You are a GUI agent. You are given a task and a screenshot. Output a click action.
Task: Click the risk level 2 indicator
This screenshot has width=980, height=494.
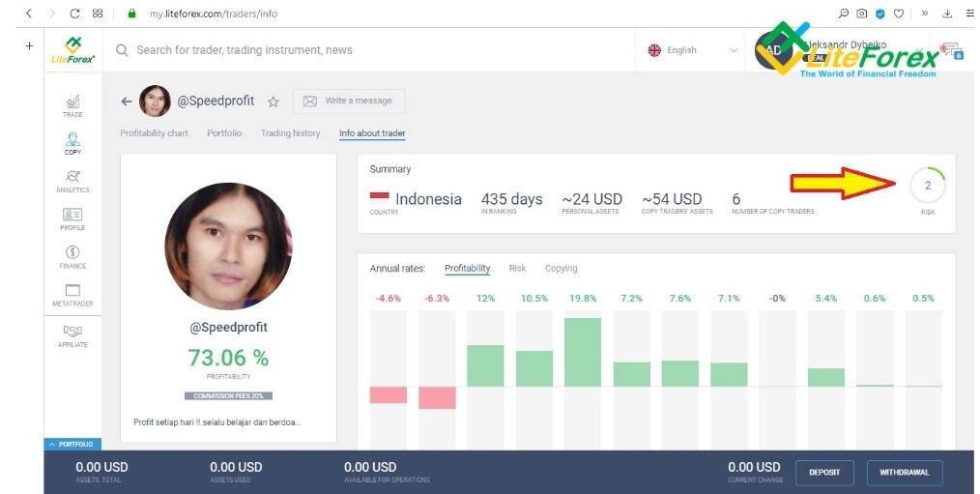tap(928, 186)
